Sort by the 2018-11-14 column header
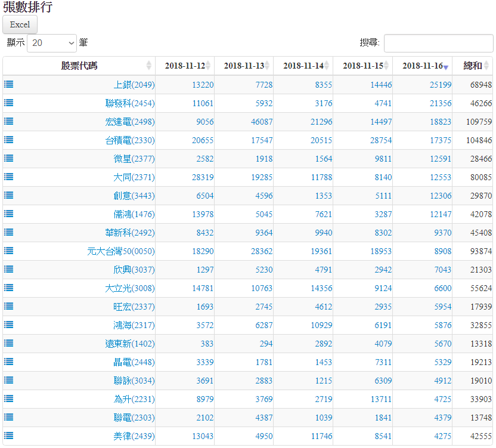The height and width of the screenshot is (448, 496). click(x=303, y=66)
